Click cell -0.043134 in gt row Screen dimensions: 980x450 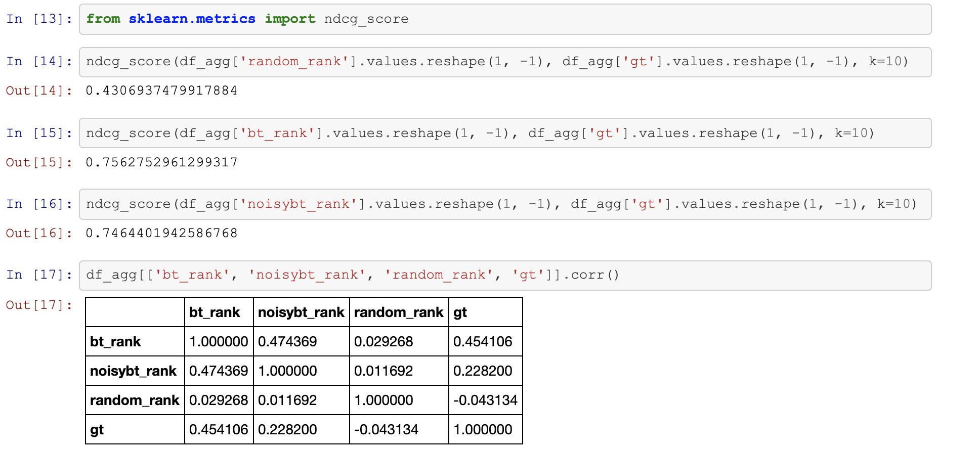point(399,430)
